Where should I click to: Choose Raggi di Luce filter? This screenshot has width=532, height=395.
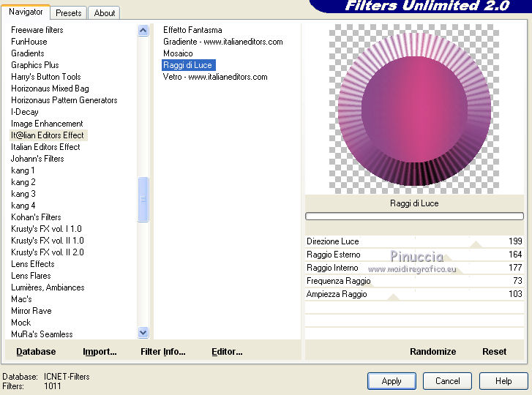pyautogui.click(x=188, y=65)
